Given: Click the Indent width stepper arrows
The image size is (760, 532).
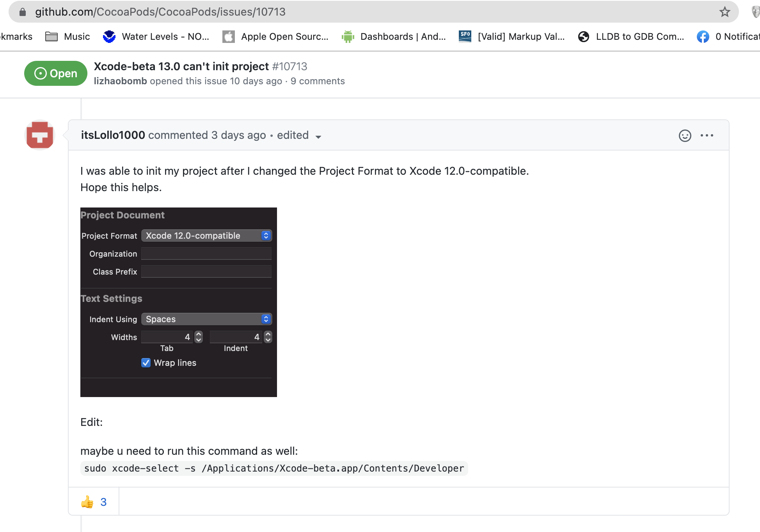Looking at the screenshot, I should [x=268, y=337].
